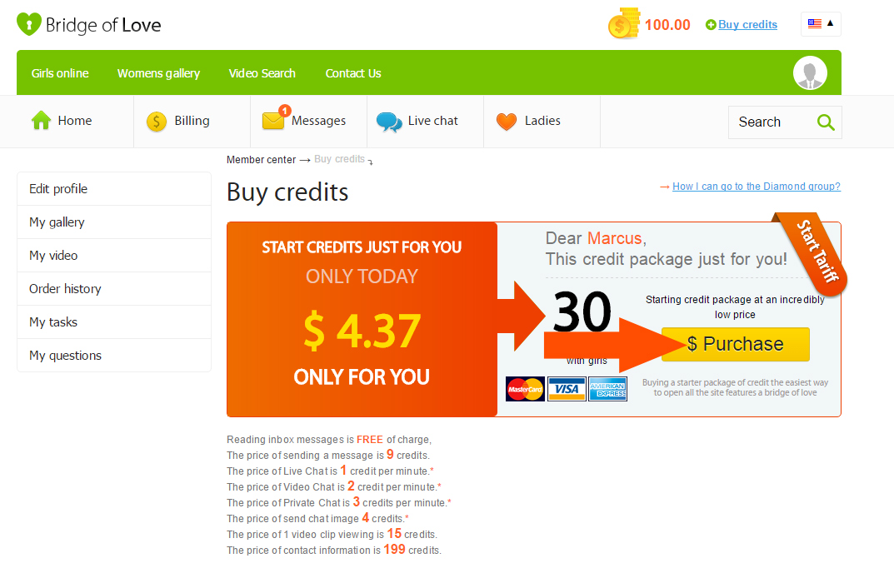Expand the Buy credits breadcrumb arrow
This screenshot has width=894, height=588.
(x=370, y=162)
